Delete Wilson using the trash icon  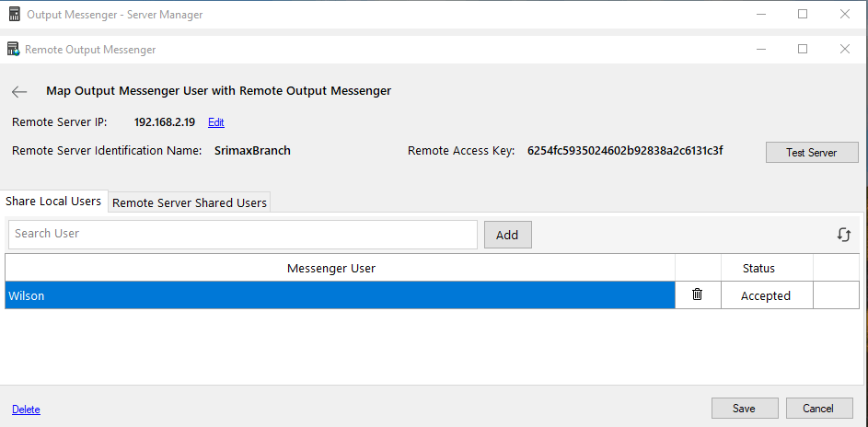pos(698,294)
